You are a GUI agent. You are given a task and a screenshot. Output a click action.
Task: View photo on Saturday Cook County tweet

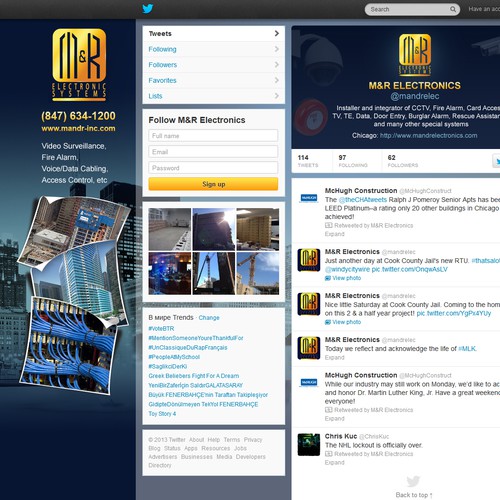coord(347,322)
